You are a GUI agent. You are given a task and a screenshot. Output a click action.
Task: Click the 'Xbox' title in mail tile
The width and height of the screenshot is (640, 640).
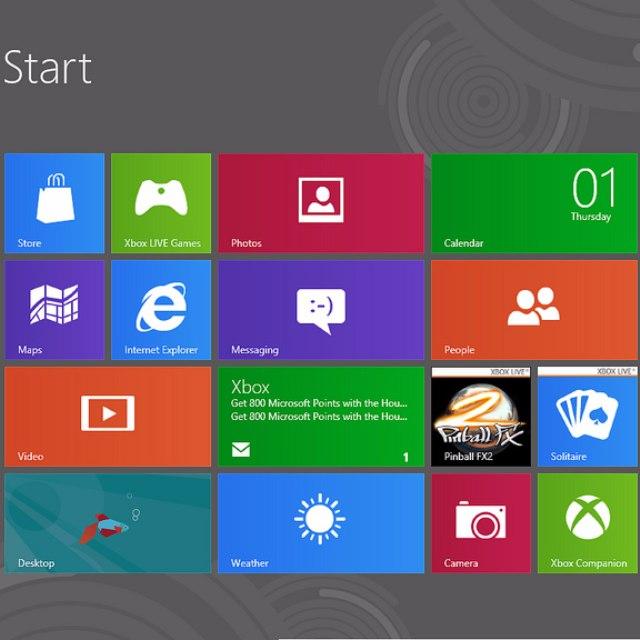coord(250,387)
